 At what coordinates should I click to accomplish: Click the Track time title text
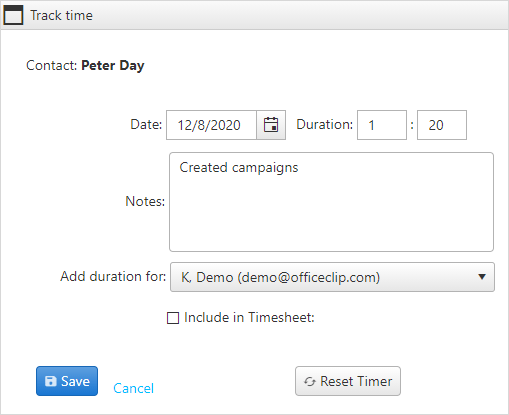coord(61,15)
